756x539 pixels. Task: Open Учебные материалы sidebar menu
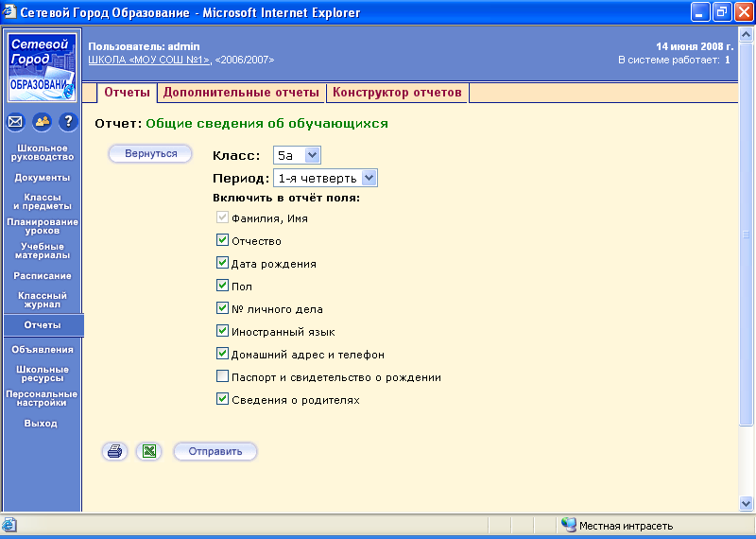[43, 251]
